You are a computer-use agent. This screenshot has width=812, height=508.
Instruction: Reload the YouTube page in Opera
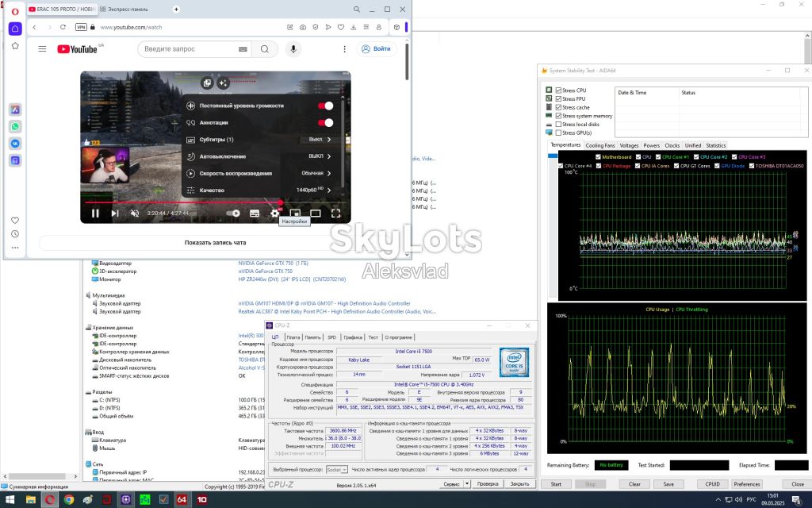(x=63, y=27)
